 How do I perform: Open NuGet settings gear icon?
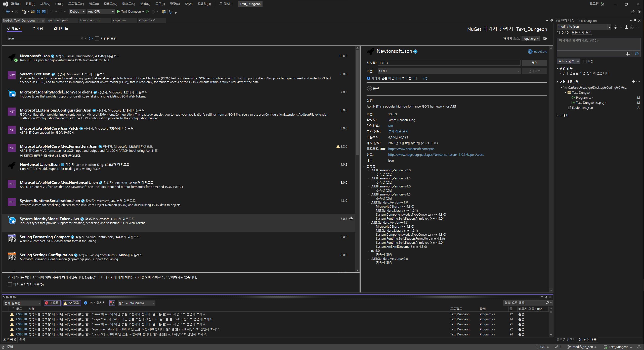point(545,38)
